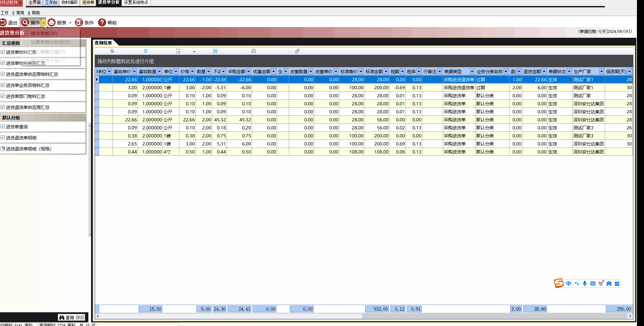
Task: Open the 单据状态 column filter dropdown
Action: (x=569, y=72)
